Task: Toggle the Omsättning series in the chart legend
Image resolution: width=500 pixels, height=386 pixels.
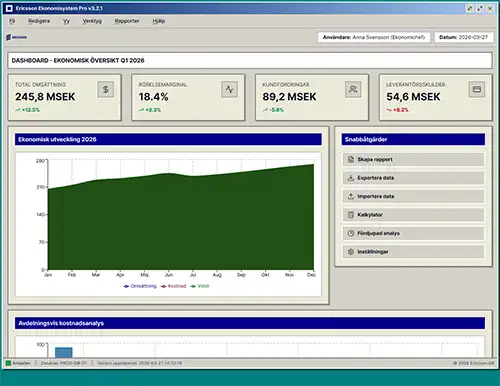Action: pos(140,286)
